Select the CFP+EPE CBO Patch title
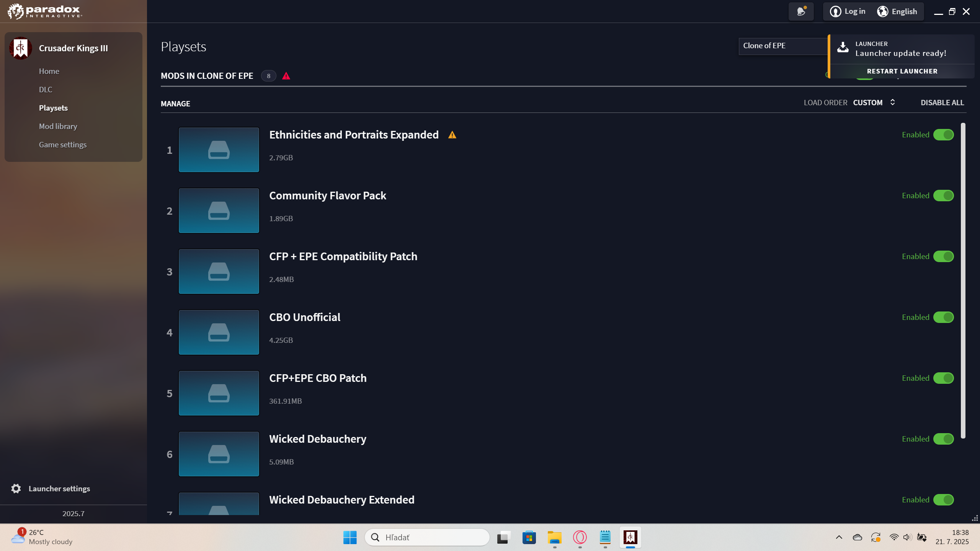 pos(318,378)
